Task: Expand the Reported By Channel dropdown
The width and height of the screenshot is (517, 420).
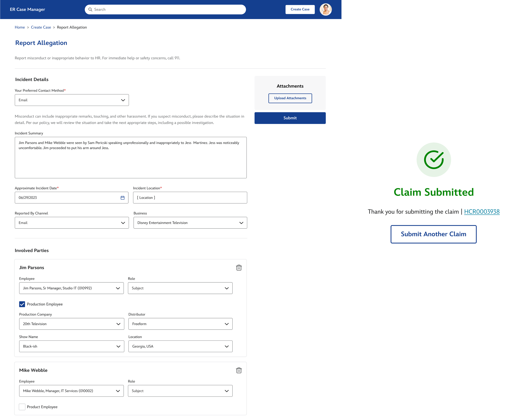Action: tap(72, 223)
